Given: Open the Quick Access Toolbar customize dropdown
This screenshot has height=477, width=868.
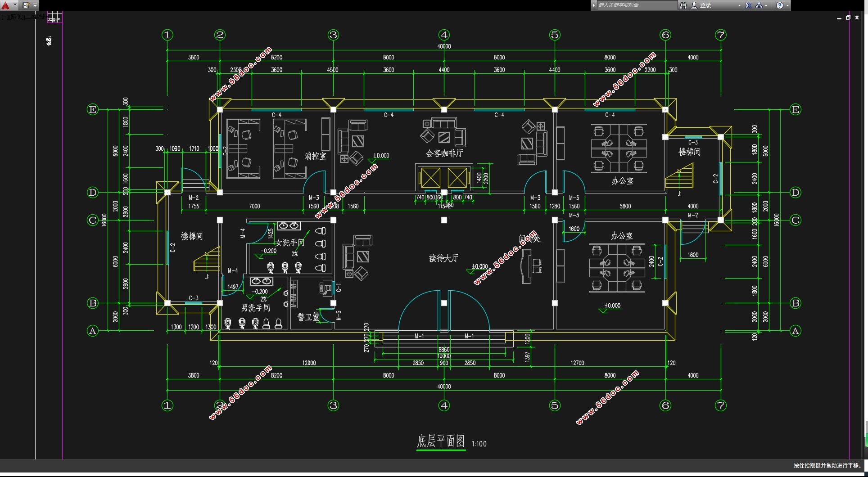Looking at the screenshot, I should click(35, 5).
